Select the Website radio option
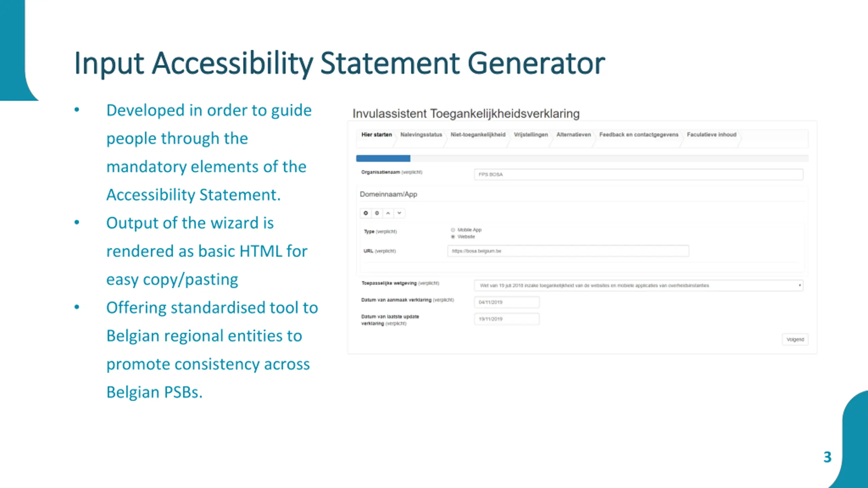Screen dimensions: 868x488 tap(453, 237)
